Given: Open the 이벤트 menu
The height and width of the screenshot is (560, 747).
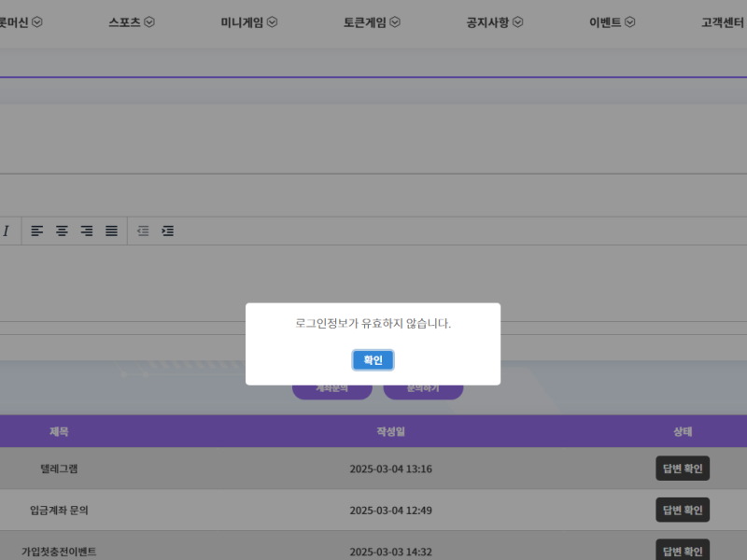Looking at the screenshot, I should click(612, 22).
